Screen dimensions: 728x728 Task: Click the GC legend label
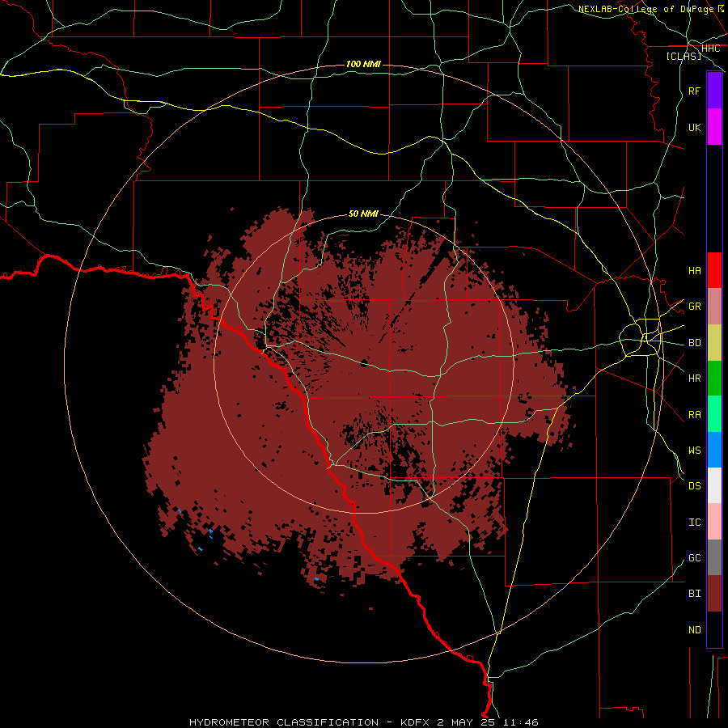(695, 557)
